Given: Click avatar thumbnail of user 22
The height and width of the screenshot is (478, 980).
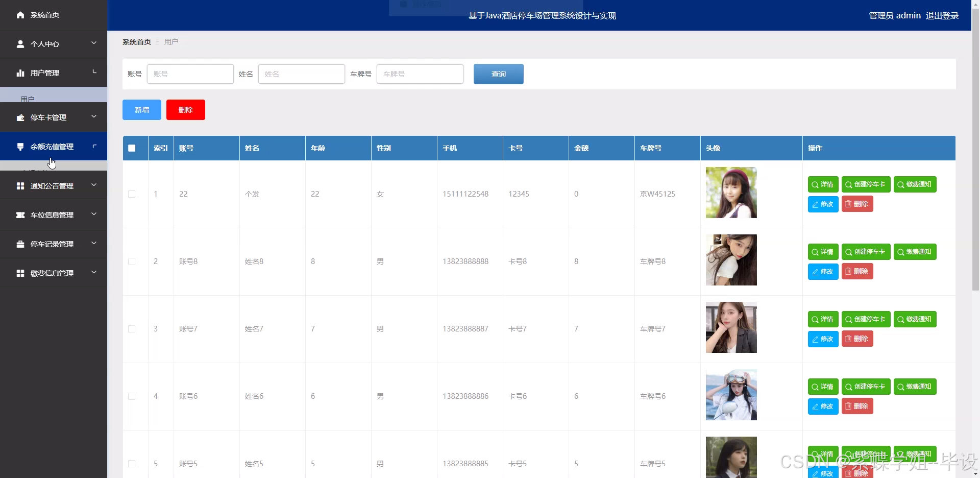Looking at the screenshot, I should click(x=731, y=193).
